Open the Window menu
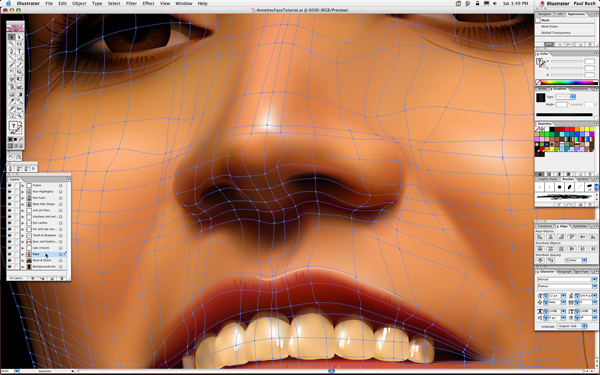Viewport: 600px width, 375px height. pos(184,3)
